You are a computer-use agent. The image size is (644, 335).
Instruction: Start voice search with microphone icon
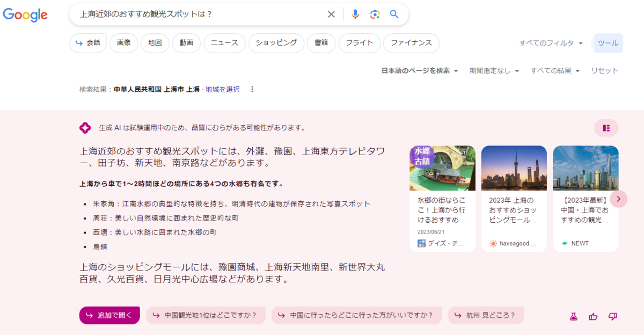355,14
